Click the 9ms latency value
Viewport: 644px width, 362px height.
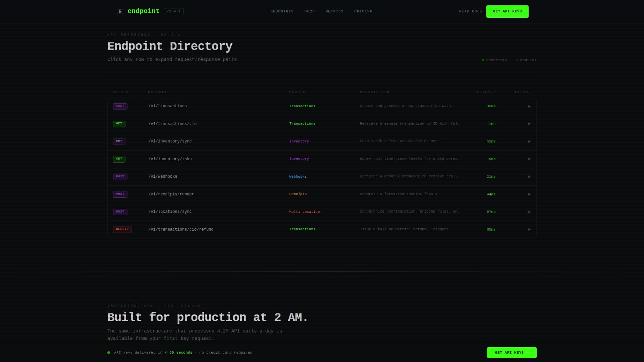(492, 159)
